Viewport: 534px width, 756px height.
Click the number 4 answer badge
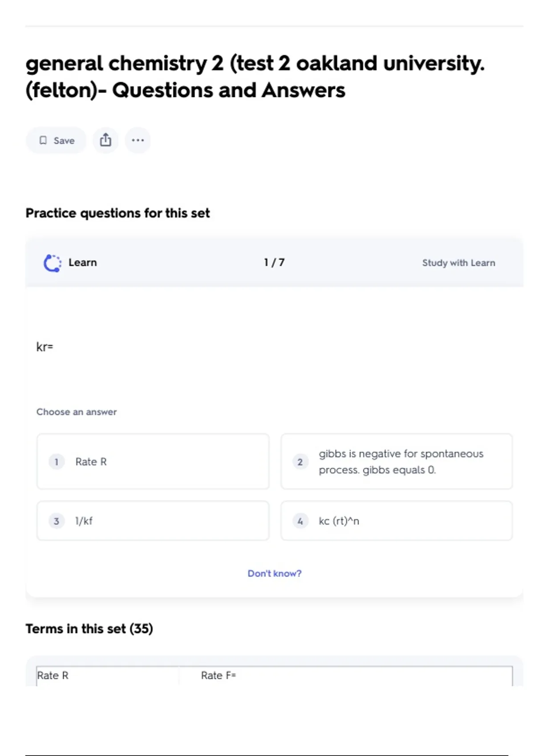[x=300, y=521]
